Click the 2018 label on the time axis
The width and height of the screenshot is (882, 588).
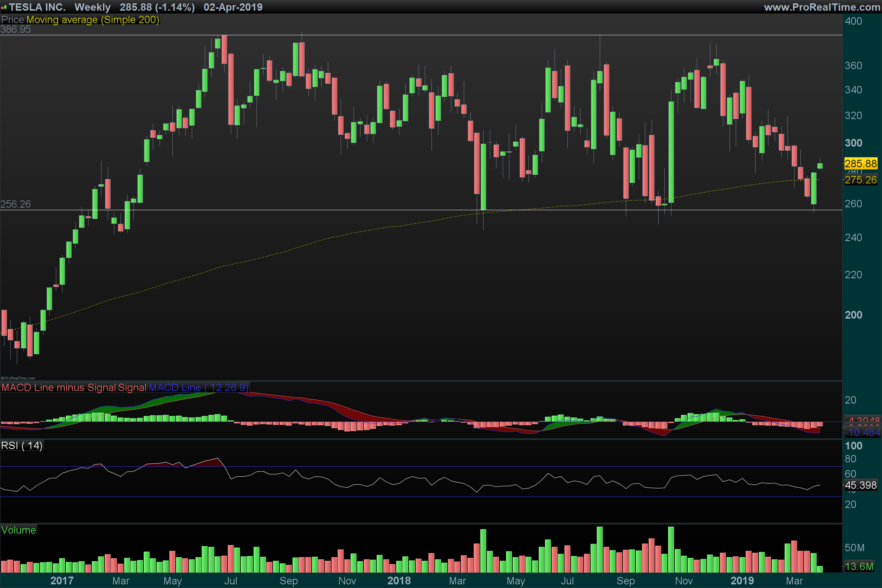coord(399,581)
